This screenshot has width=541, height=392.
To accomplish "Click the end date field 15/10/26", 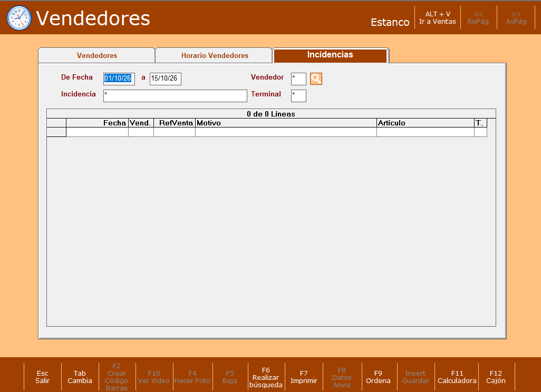I will (165, 79).
